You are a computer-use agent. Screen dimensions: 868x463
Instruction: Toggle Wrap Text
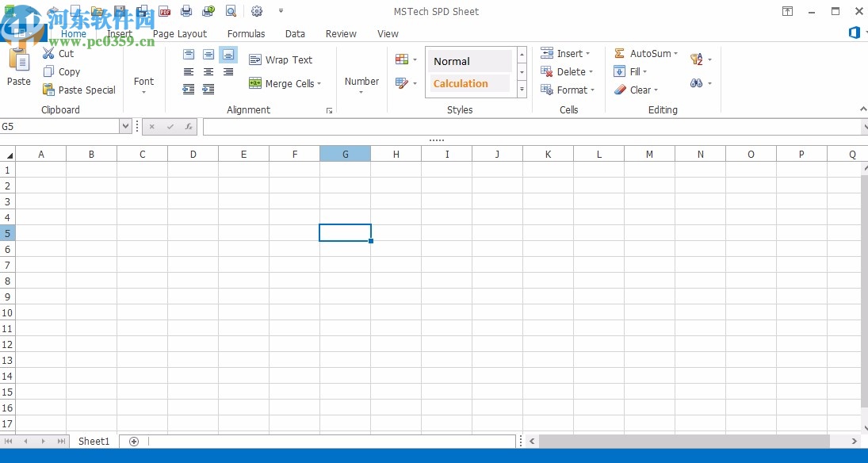(281, 59)
